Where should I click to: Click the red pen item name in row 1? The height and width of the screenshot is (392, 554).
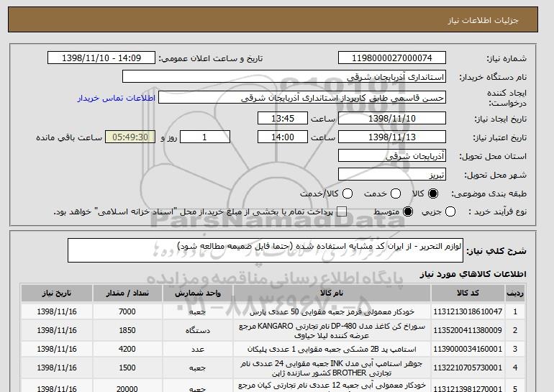332,312
